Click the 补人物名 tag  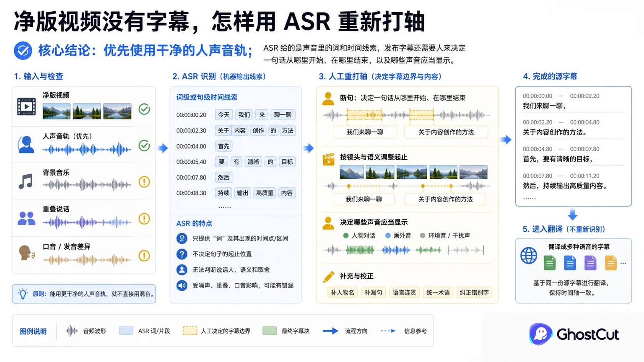pyautogui.click(x=343, y=292)
